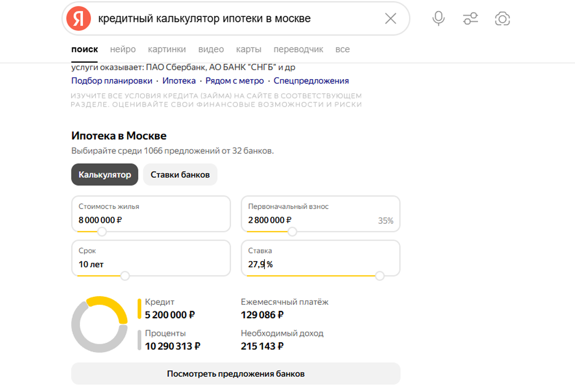The image size is (575, 392).
Task: Switch to Ставки банков view
Action: point(180,174)
